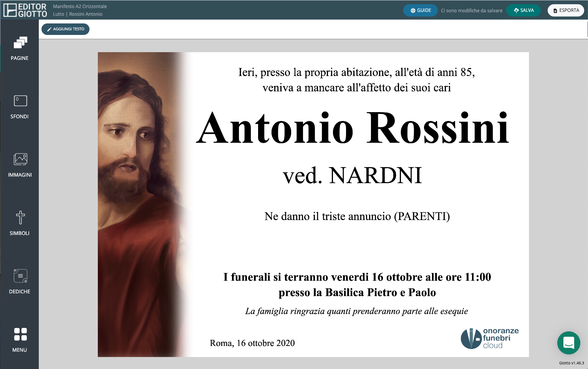Click 'Manifesto A2 Orizzontale' title
The width and height of the screenshot is (588, 369).
80,7
